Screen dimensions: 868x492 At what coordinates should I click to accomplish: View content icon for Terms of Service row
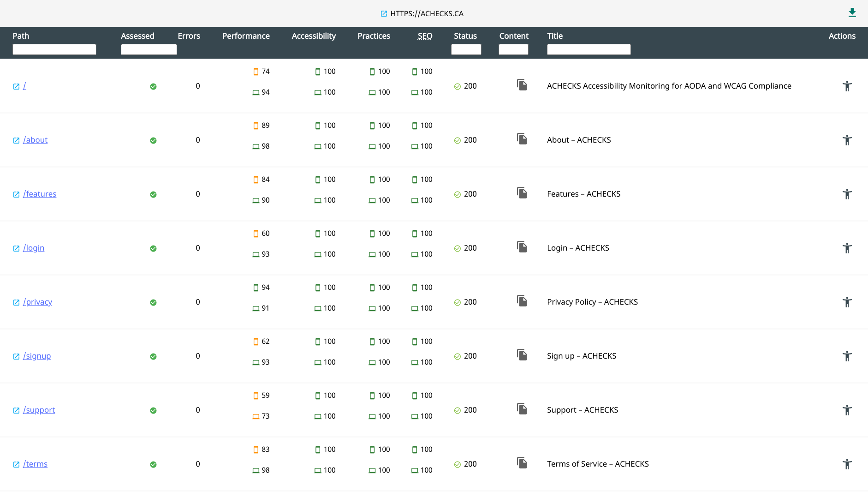pos(522,463)
